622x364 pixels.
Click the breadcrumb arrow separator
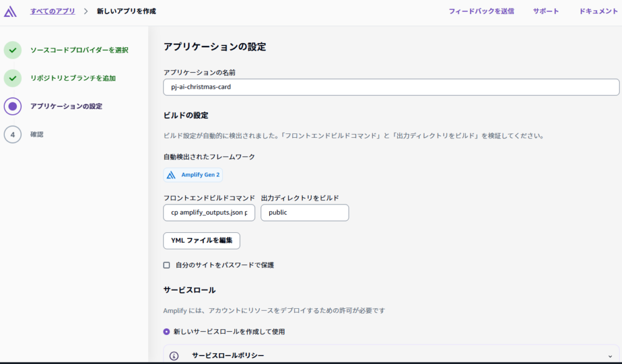[86, 12]
